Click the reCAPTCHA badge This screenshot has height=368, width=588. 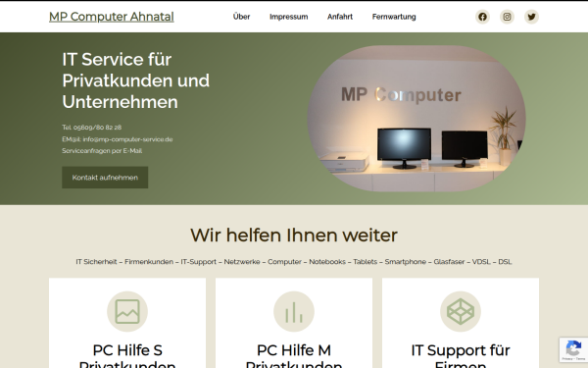(573, 349)
